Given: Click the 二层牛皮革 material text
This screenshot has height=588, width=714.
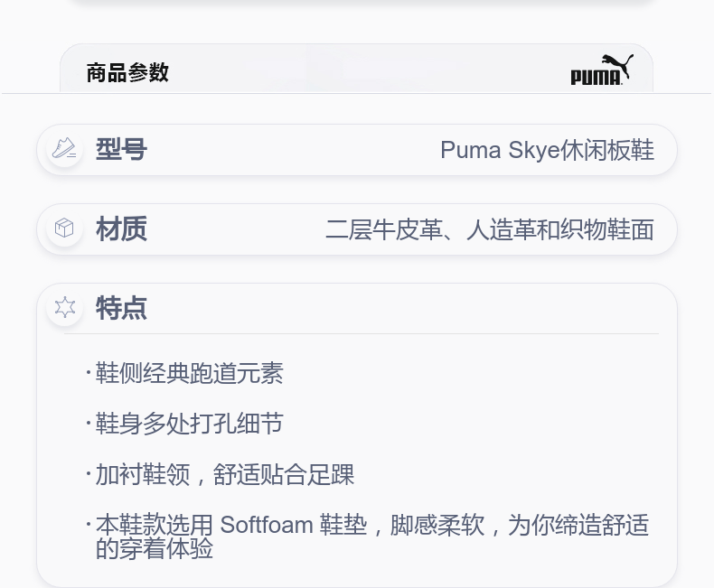Looking at the screenshot, I should pos(384,229).
